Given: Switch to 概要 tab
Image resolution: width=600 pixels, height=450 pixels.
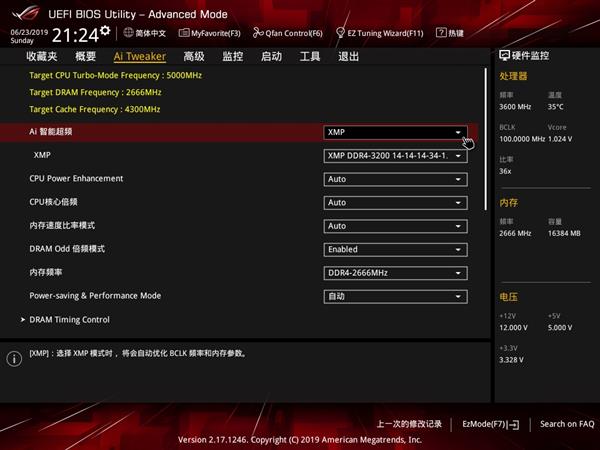Looking at the screenshot, I should (x=85, y=57).
